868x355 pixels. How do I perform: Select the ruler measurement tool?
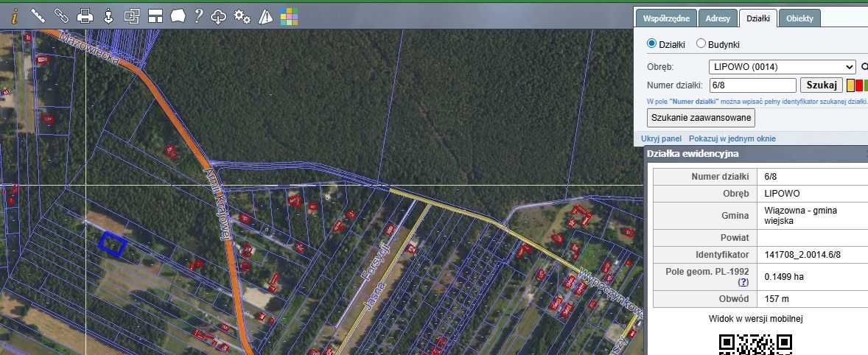pyautogui.click(x=38, y=16)
